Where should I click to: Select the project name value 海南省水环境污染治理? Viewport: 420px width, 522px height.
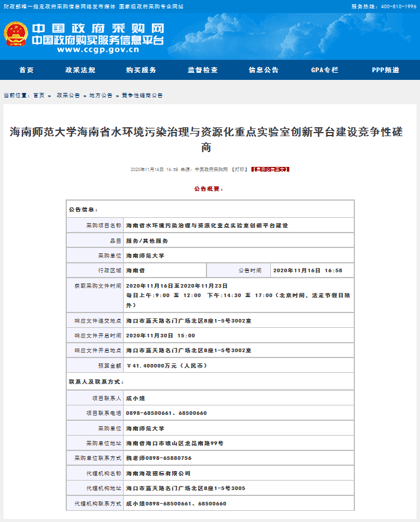click(x=207, y=225)
